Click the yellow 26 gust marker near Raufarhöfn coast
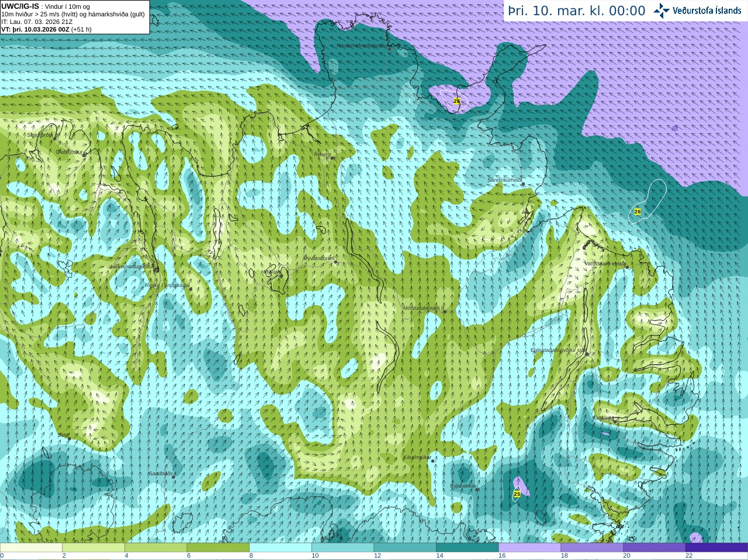The width and height of the screenshot is (748, 560). point(457,101)
